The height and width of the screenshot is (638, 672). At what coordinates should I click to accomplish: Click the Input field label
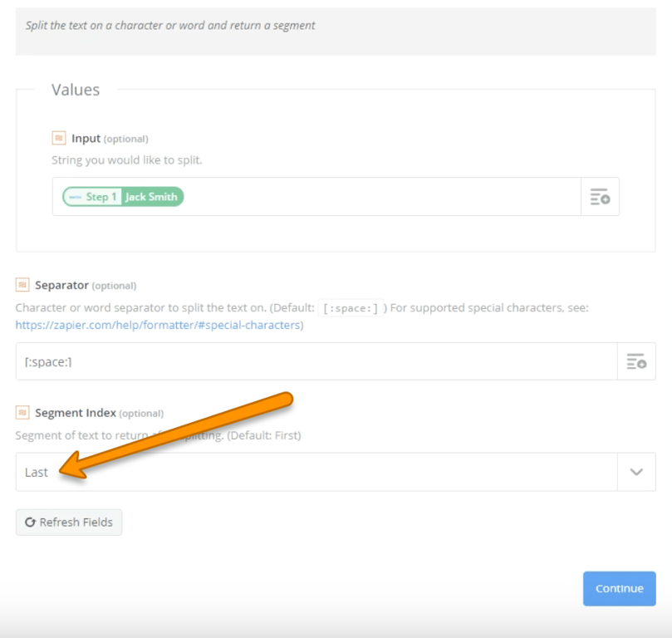pyautogui.click(x=86, y=138)
